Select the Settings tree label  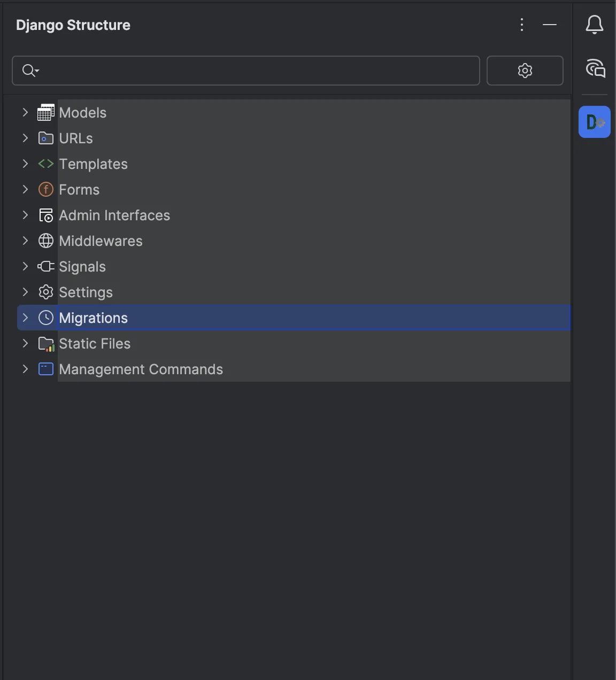pyautogui.click(x=86, y=292)
